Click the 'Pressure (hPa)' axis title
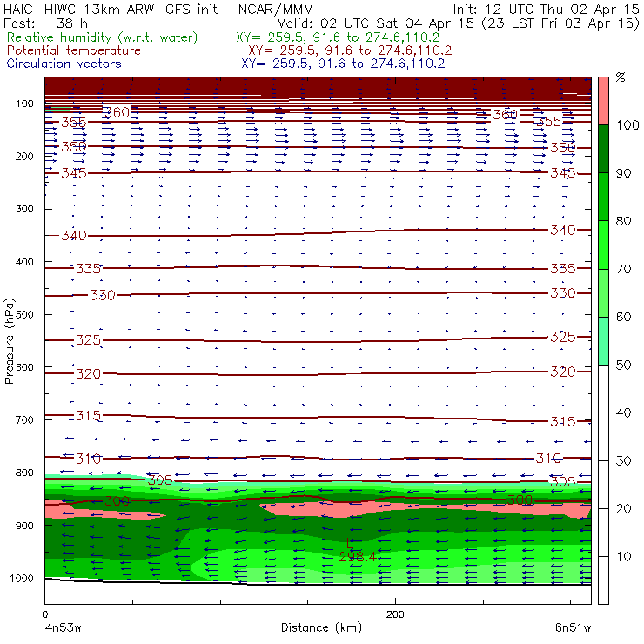644x644 pixels. point(10,340)
